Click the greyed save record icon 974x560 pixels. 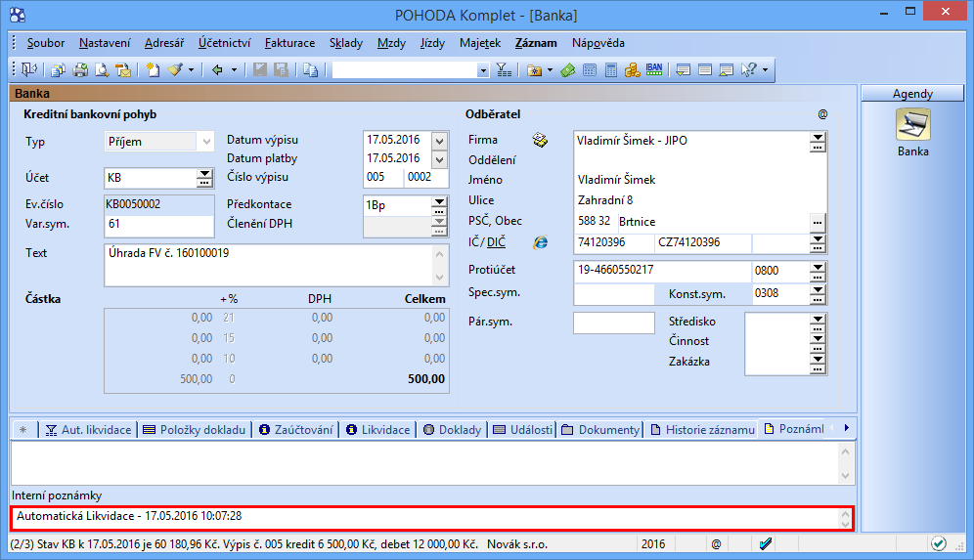pyautogui.click(x=260, y=69)
